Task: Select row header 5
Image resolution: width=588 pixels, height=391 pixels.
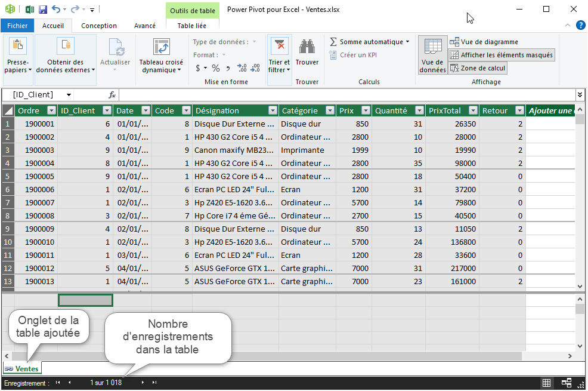Action: (8, 176)
